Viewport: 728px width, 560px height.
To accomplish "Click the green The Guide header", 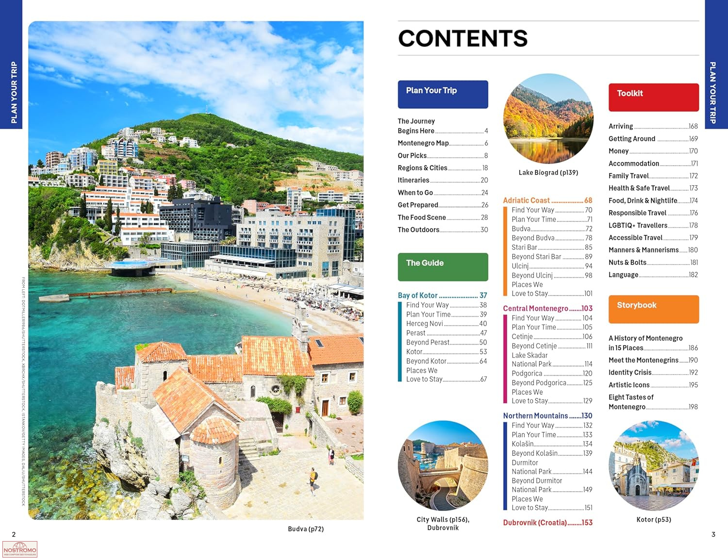I will (443, 266).
